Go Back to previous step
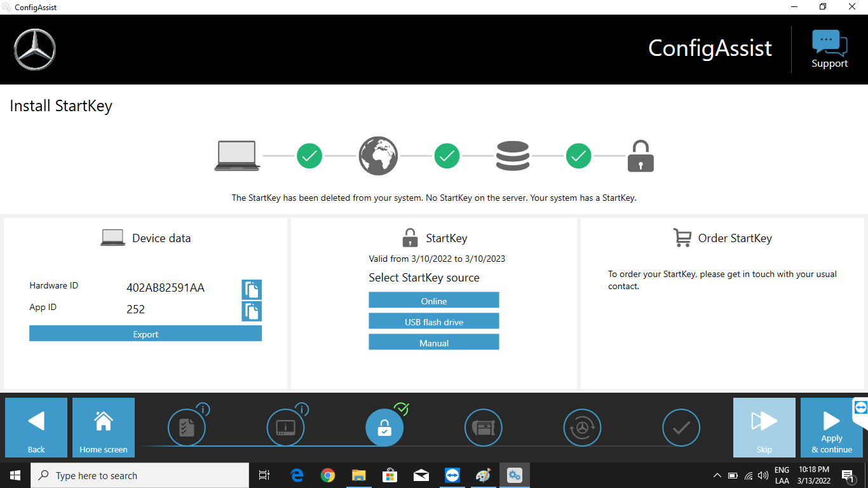The width and height of the screenshot is (868, 488). click(x=36, y=427)
